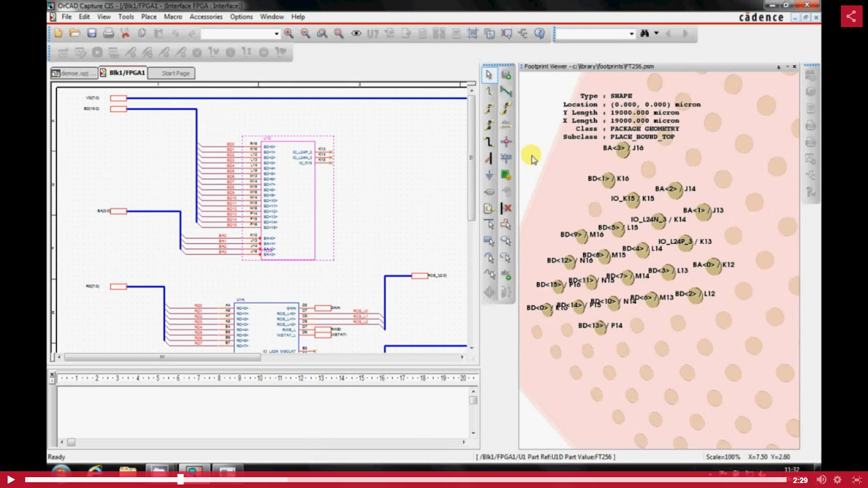Viewport: 868px width, 488px height.
Task: Pick the Place Ground tool
Action: tap(489, 175)
